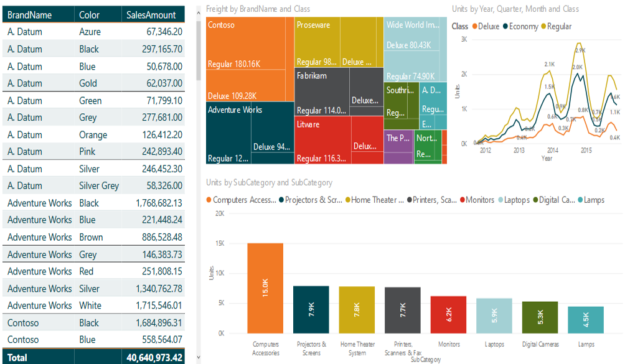625x364 pixels.
Task: Click the 7.9K Projectors & Screens bar
Action: pos(311,309)
